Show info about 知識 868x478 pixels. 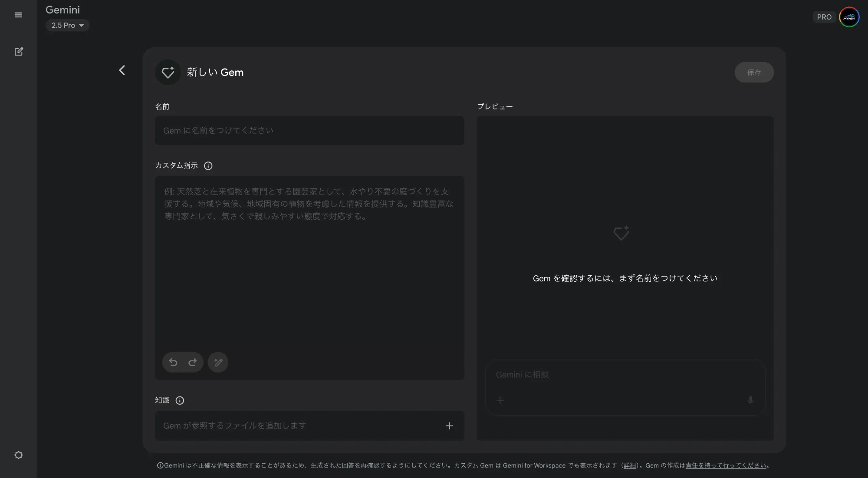[x=180, y=400]
